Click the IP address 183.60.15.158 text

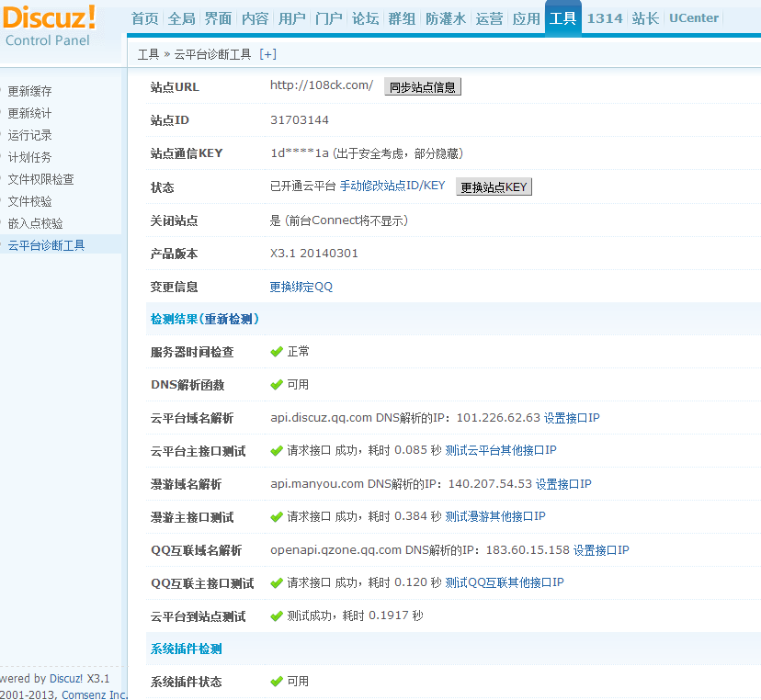[528, 550]
